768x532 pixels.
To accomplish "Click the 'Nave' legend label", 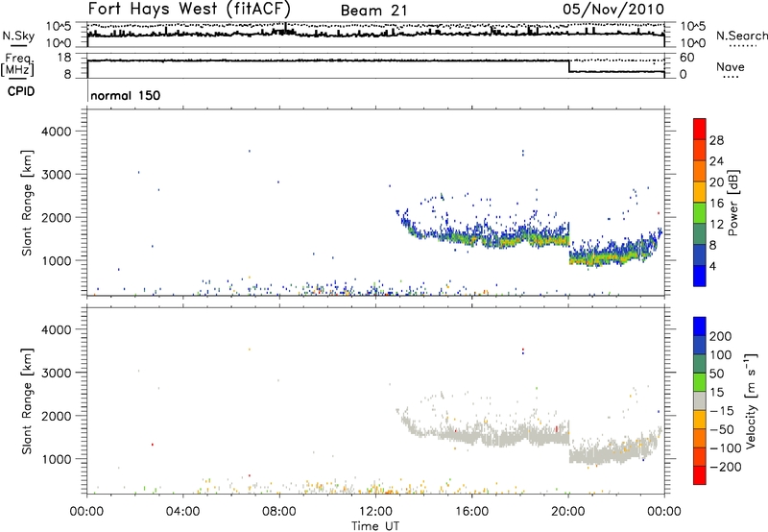I will point(731,66).
